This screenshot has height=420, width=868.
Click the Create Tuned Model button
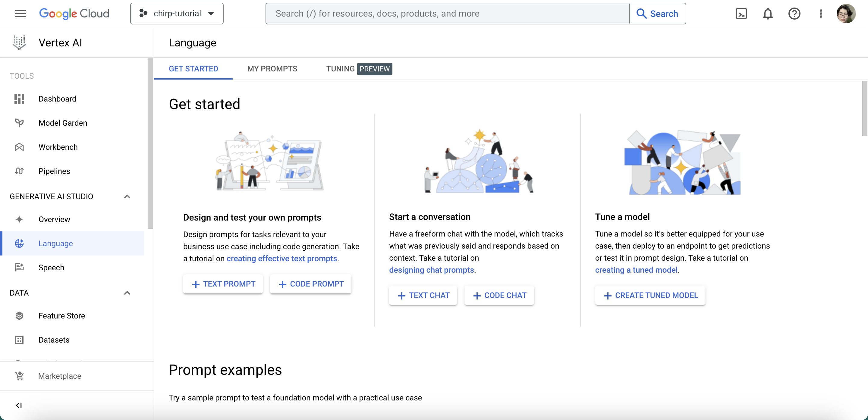[x=650, y=295]
